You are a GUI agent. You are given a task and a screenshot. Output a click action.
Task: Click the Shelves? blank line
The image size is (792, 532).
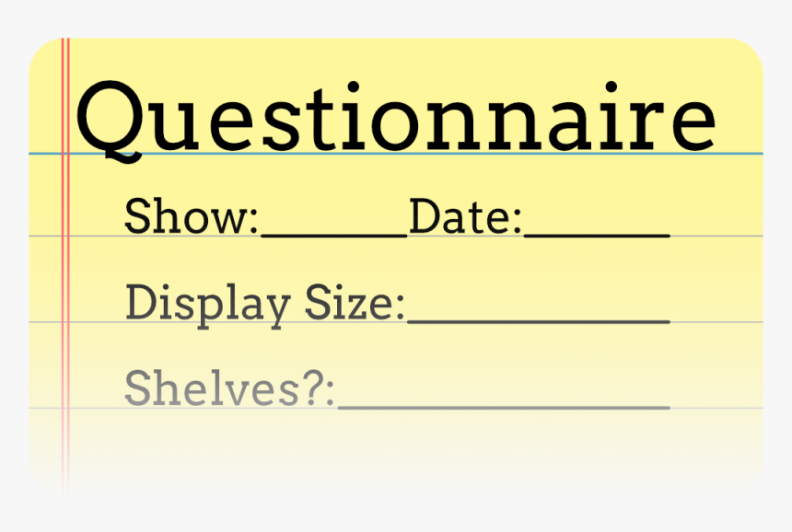click(503, 406)
